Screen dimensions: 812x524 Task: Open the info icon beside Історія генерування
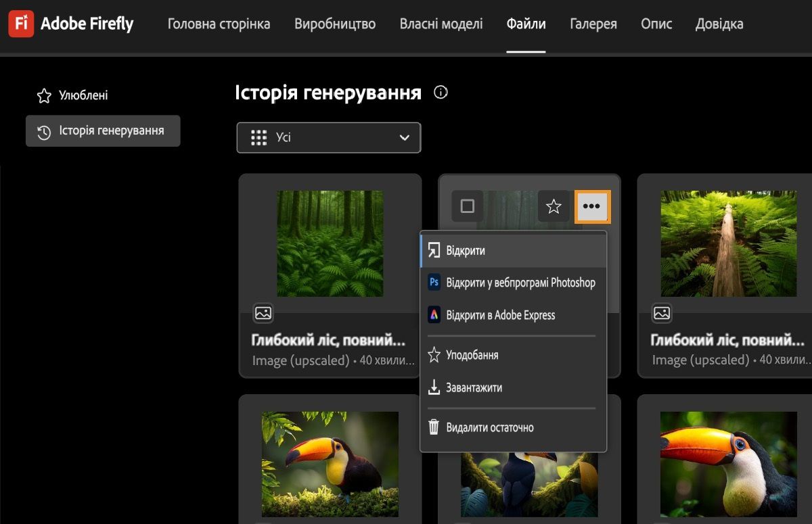click(x=441, y=93)
